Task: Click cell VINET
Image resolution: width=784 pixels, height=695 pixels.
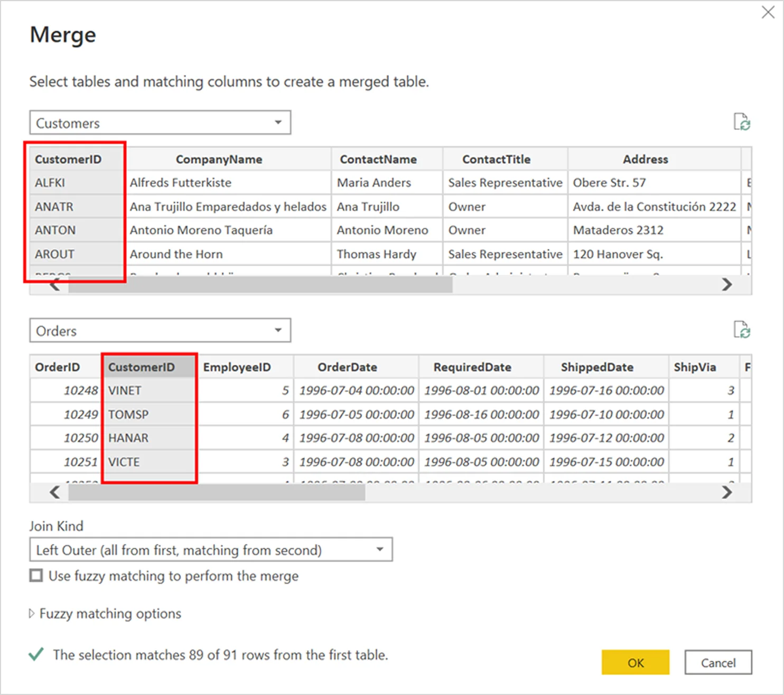Action: point(150,390)
